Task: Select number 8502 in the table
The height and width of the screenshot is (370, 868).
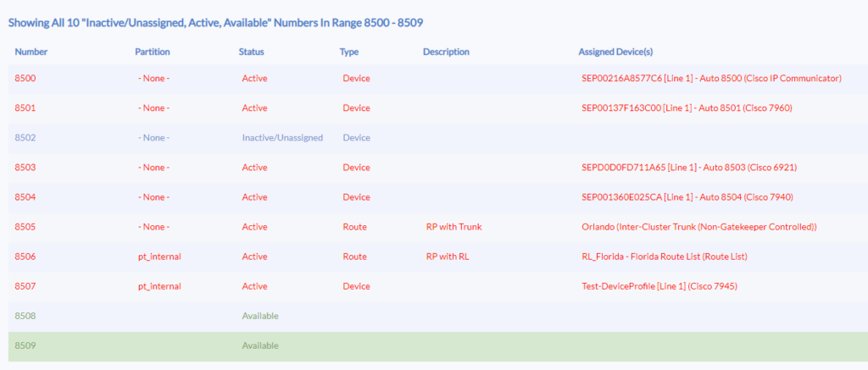Action: [x=25, y=138]
